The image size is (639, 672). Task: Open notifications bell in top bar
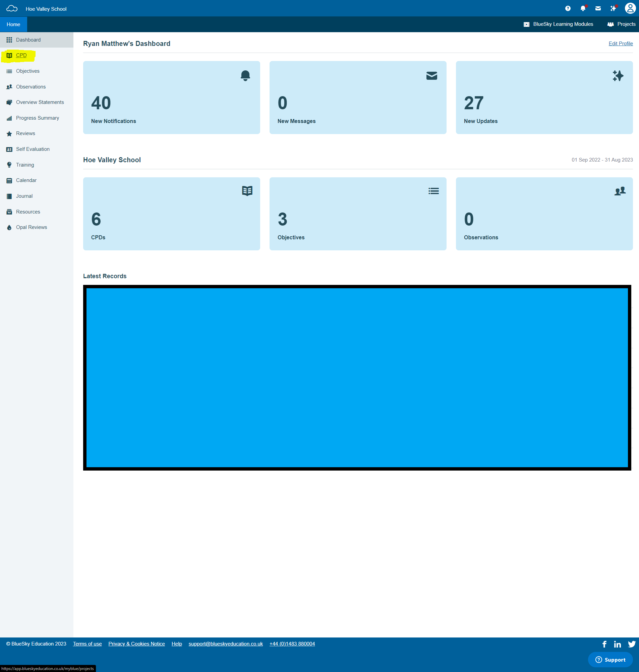click(x=583, y=8)
